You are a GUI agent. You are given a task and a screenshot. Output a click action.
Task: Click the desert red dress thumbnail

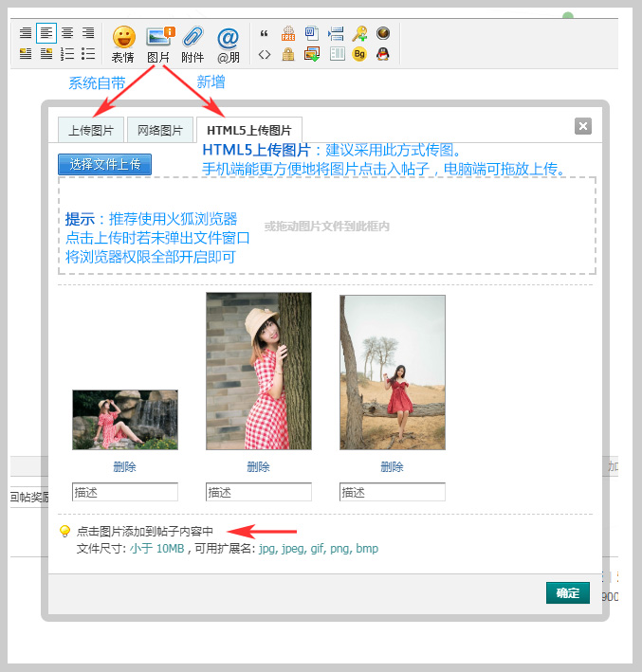(393, 372)
